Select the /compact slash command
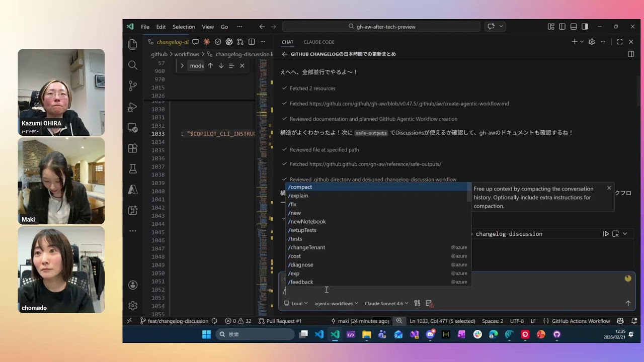 [378, 187]
